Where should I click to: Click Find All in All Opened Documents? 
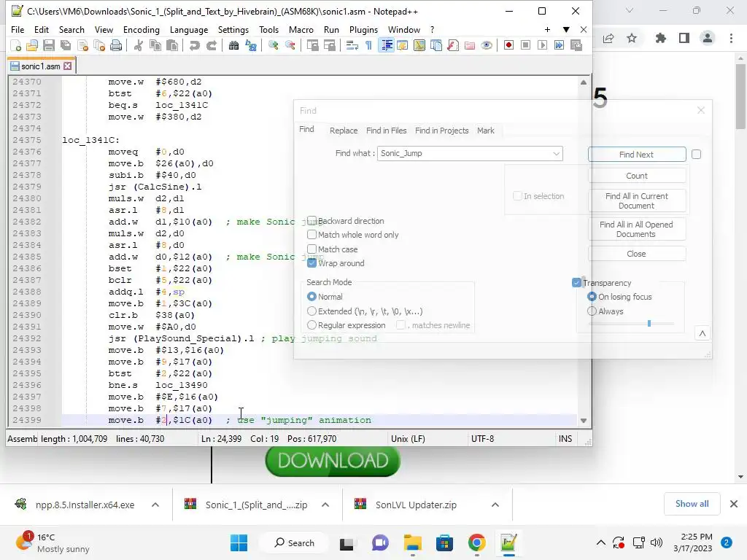(637, 229)
